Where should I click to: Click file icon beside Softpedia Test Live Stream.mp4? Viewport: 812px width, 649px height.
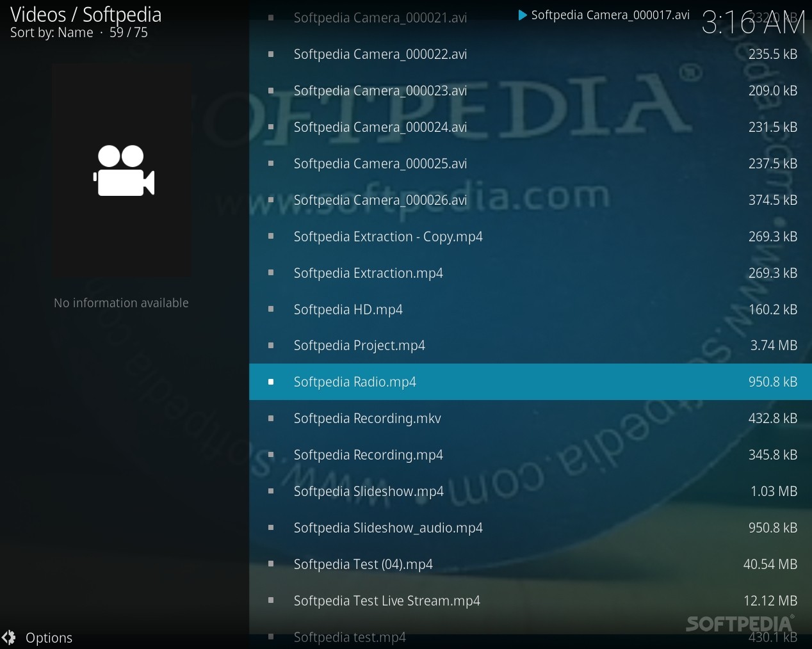(271, 601)
